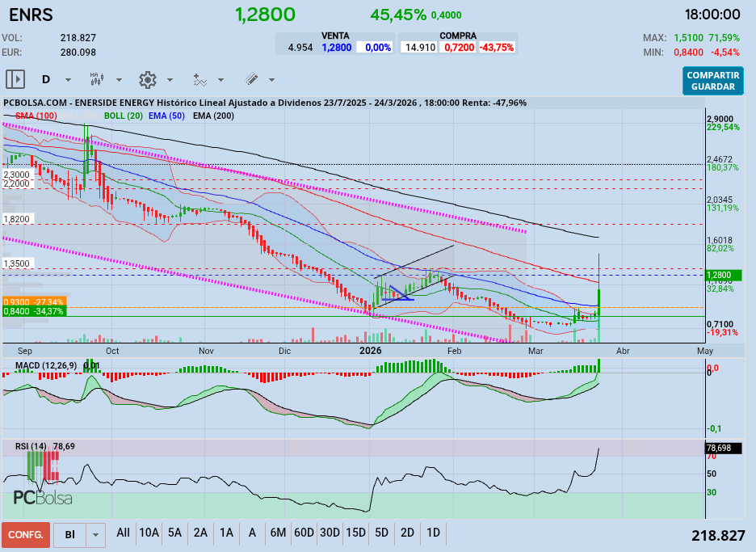The width and height of the screenshot is (756, 552).
Task: Open the settings gear dropdown arrow
Action: tap(169, 79)
